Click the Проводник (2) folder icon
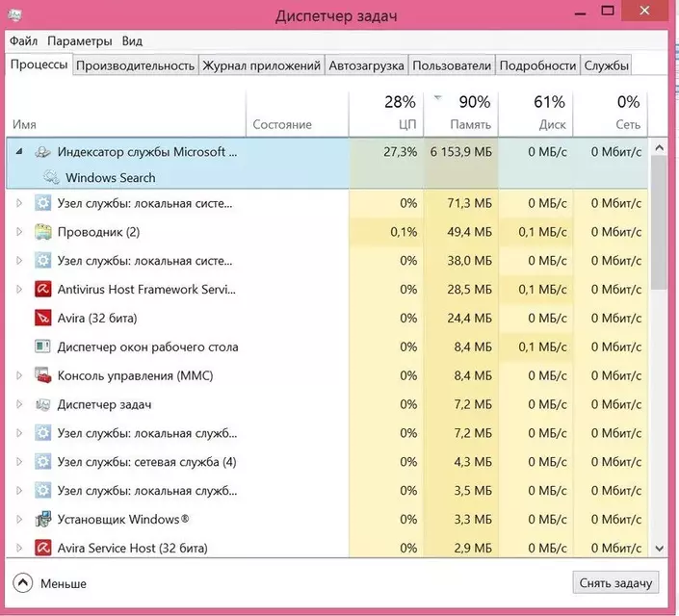The image size is (679, 616). click(x=43, y=232)
